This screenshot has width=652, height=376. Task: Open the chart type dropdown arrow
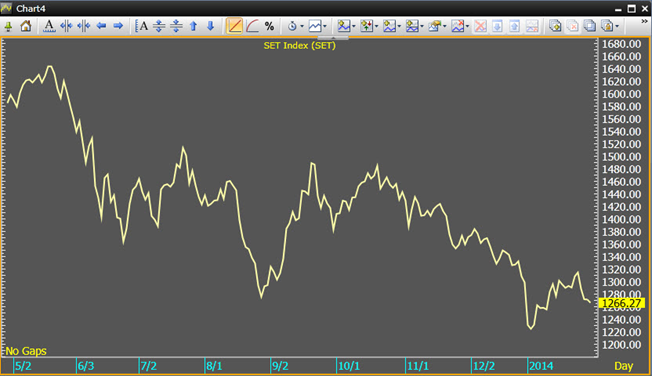pos(325,27)
